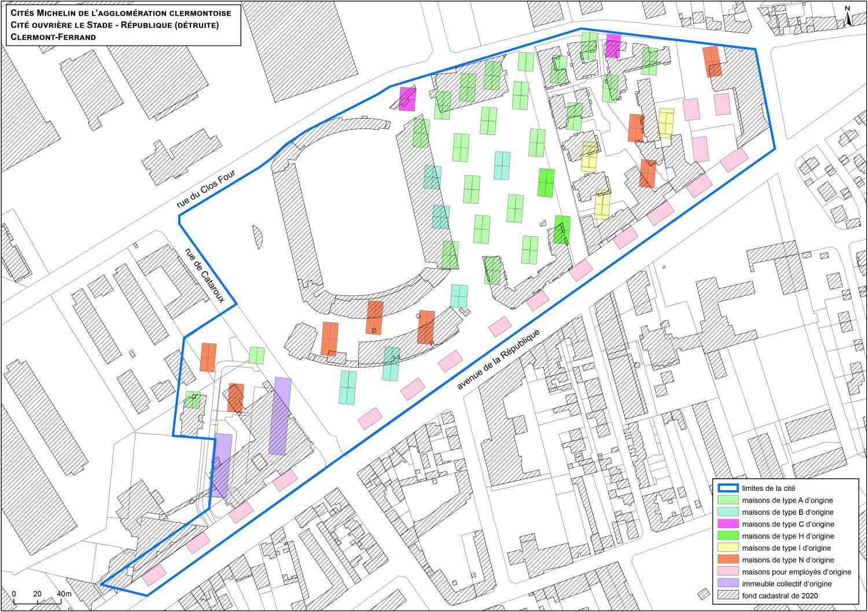
Task: Click 'maisons de type A d'origine' label
Action: [788, 500]
